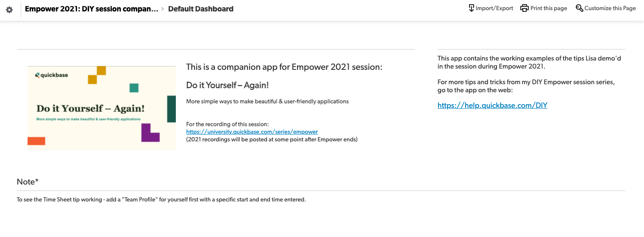Click the Customize wrench icon
Viewport: 644px width, 237px height.
coord(580,8)
